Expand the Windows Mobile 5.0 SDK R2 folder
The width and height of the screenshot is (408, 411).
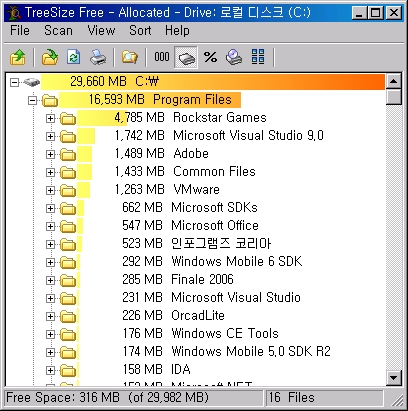(50, 352)
